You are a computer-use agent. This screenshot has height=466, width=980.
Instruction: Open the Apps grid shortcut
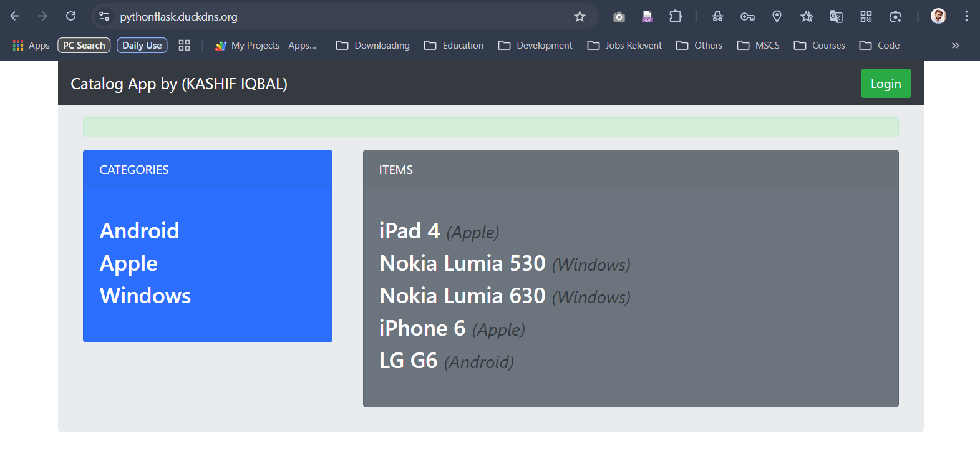(31, 46)
